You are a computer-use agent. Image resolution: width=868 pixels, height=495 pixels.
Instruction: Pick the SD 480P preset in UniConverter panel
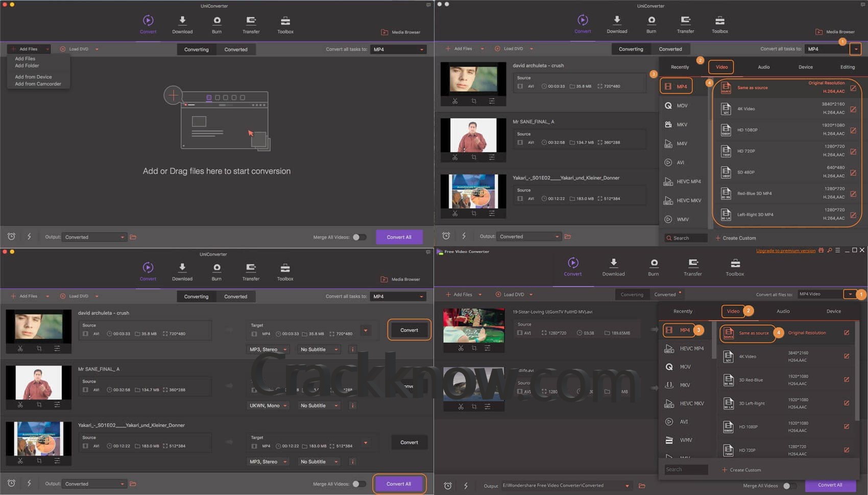coord(784,172)
